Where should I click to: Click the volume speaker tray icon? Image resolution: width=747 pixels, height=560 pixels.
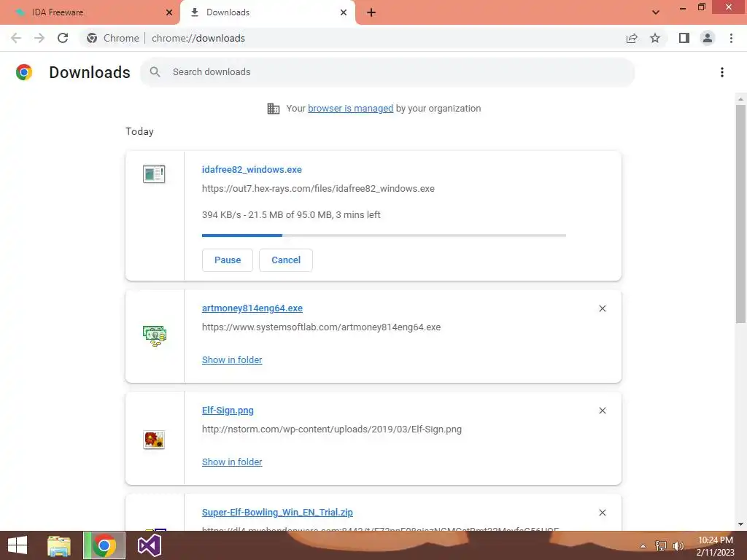click(678, 546)
